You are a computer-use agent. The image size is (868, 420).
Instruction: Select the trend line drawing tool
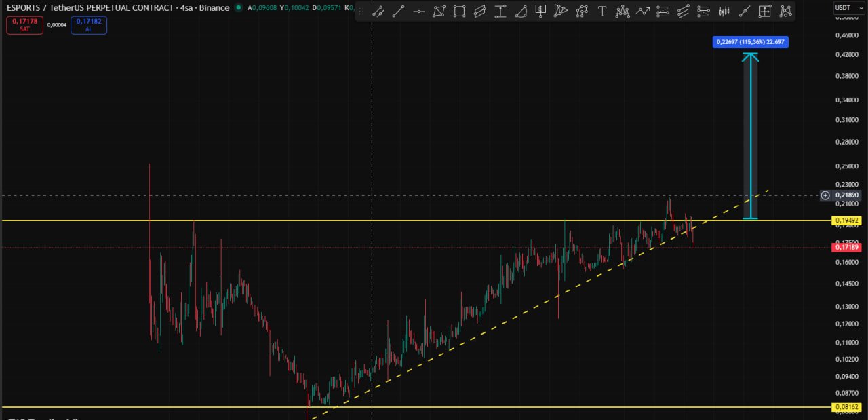pos(399,11)
